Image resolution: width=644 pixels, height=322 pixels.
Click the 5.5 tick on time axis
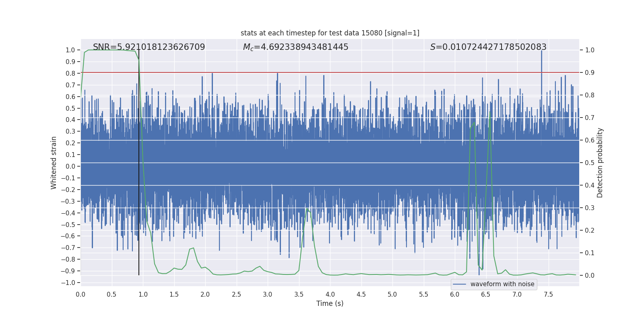coord(423,294)
